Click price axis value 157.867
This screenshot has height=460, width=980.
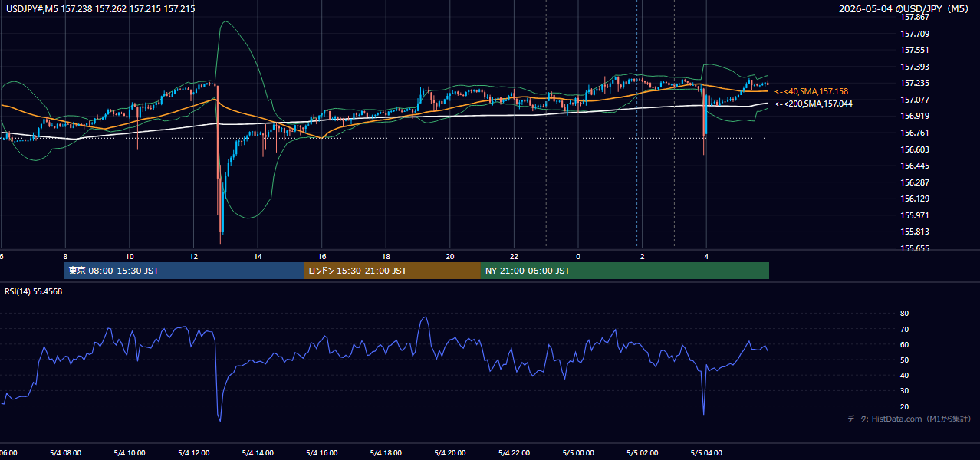tap(916, 17)
